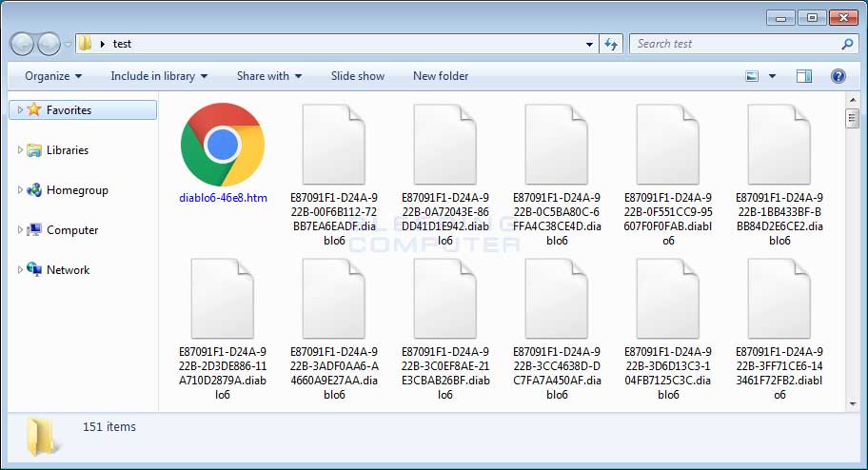This screenshot has width=868, height=470.
Task: Click the Refresh button next to address bar
Action: (x=611, y=44)
